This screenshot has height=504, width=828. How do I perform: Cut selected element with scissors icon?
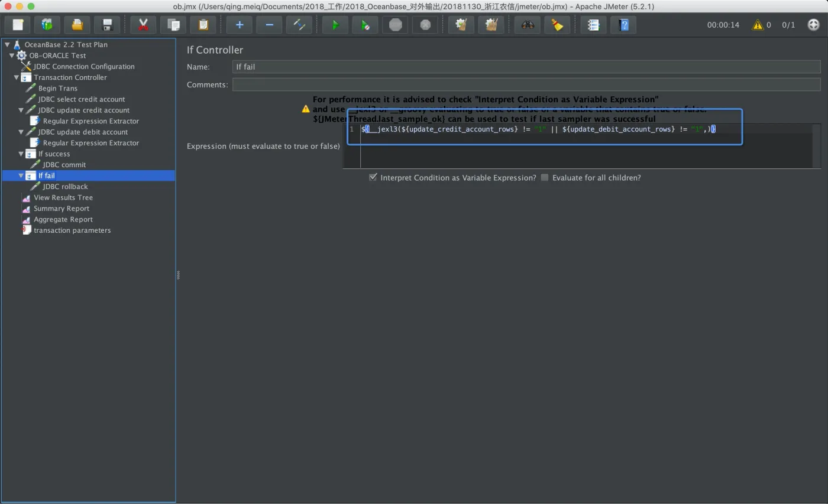[x=143, y=25]
